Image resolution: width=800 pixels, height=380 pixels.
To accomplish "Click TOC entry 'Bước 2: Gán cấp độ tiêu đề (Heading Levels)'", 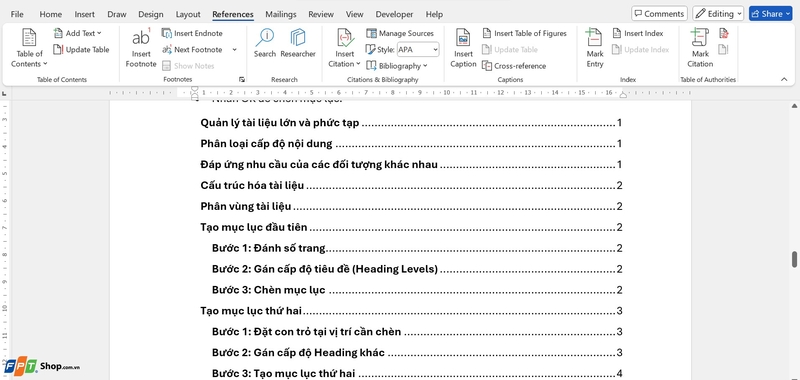I will click(x=417, y=269).
